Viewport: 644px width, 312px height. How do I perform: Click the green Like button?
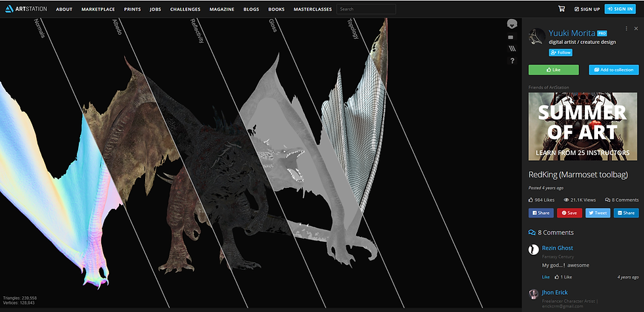coord(553,70)
